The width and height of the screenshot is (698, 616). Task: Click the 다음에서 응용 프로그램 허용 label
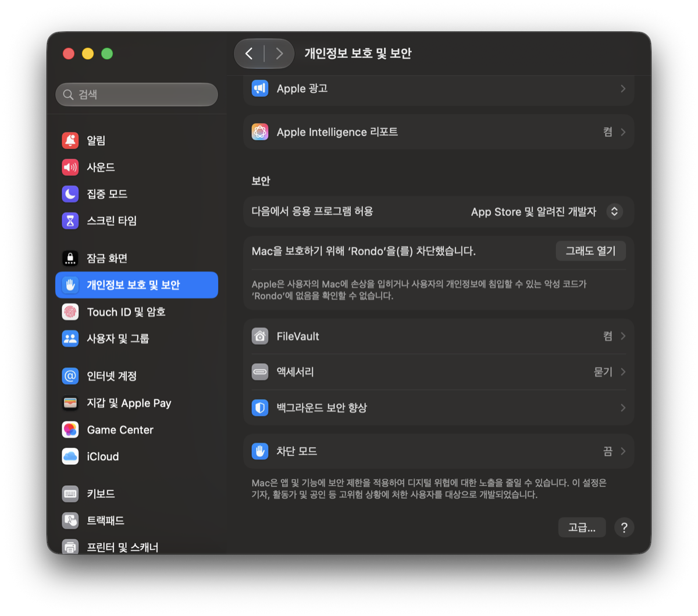tap(312, 211)
